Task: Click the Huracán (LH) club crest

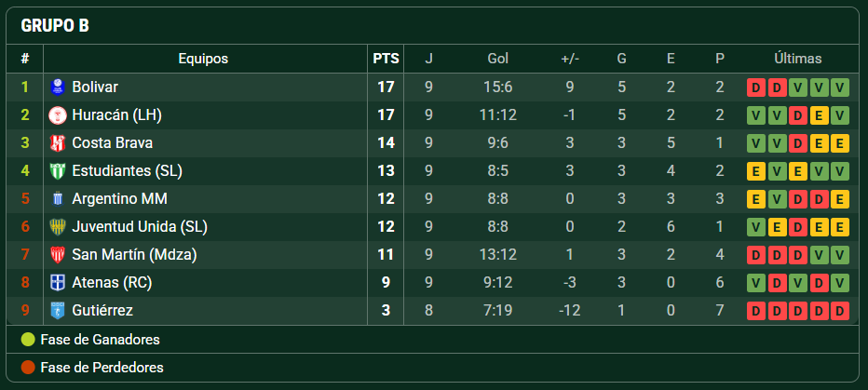Action: [x=58, y=115]
